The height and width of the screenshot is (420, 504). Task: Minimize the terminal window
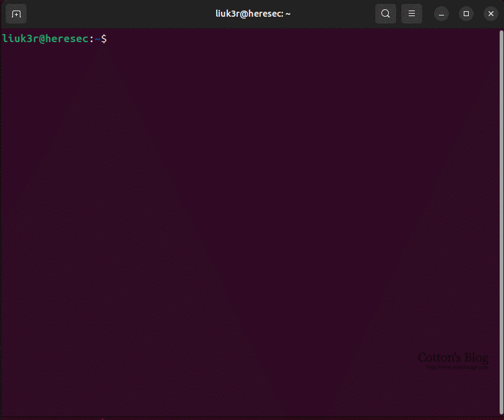click(441, 14)
